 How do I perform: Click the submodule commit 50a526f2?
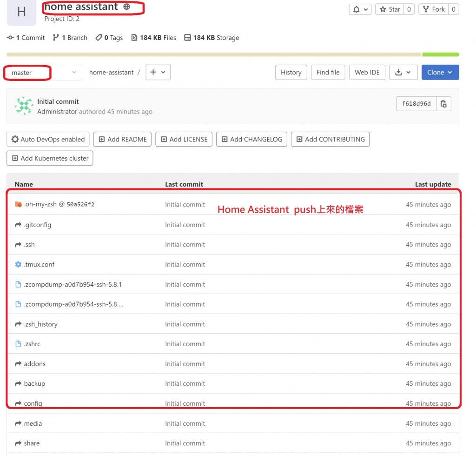click(x=80, y=204)
